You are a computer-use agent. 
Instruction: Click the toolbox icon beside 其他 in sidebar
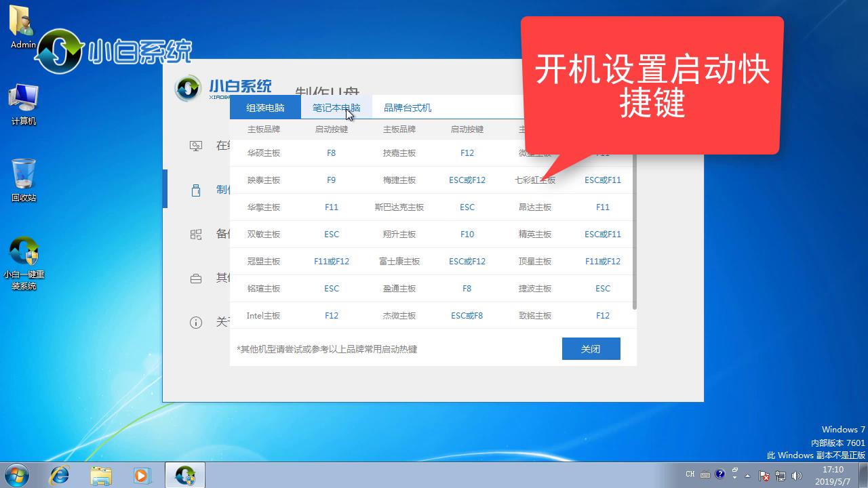[196, 278]
